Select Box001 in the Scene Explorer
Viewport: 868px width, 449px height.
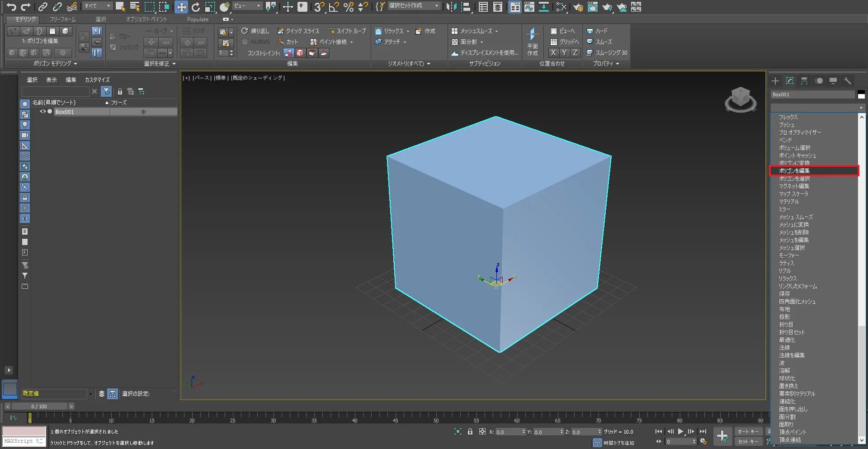pyautogui.click(x=65, y=112)
